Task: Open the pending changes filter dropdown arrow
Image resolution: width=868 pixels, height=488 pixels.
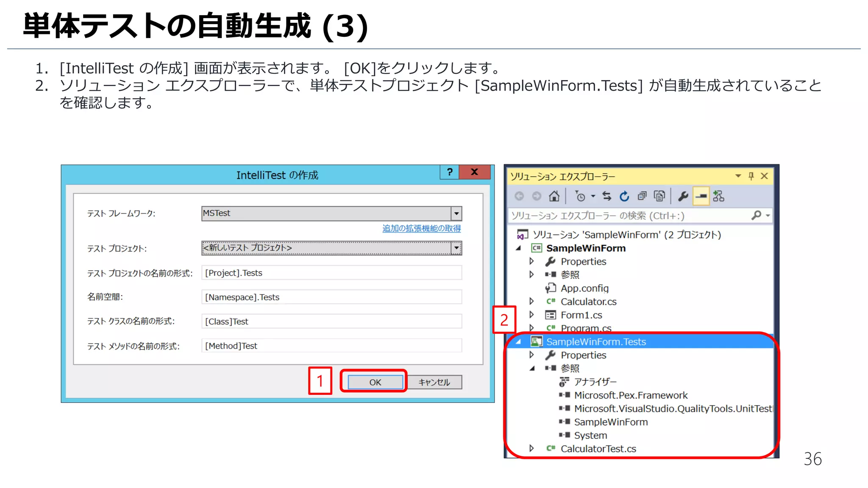Action: [593, 196]
